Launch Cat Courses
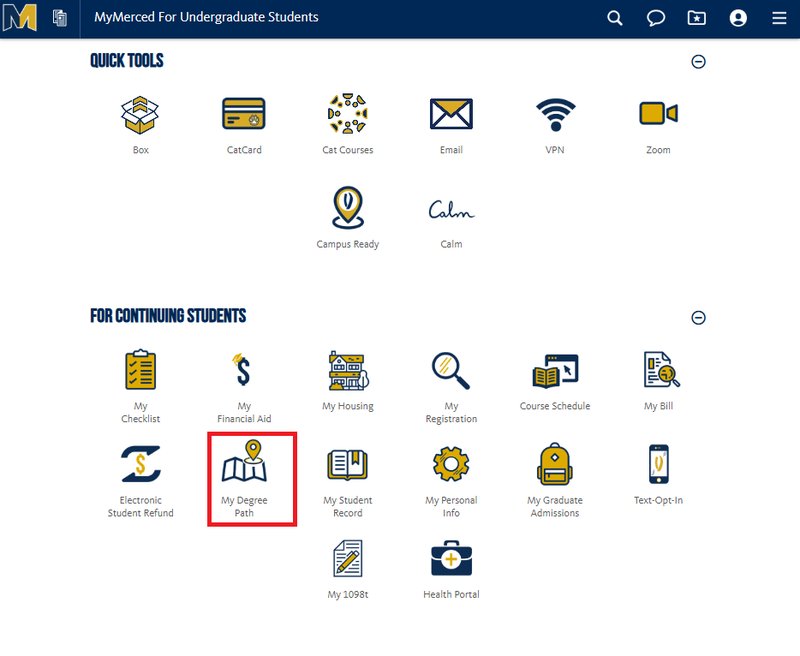Viewport: 800px width, 656px height. [347, 113]
